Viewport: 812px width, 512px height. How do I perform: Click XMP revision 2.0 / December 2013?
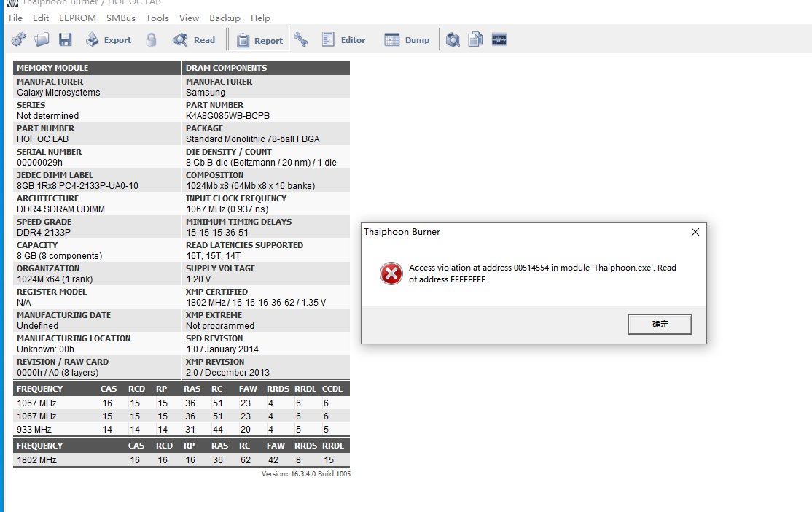(x=228, y=372)
